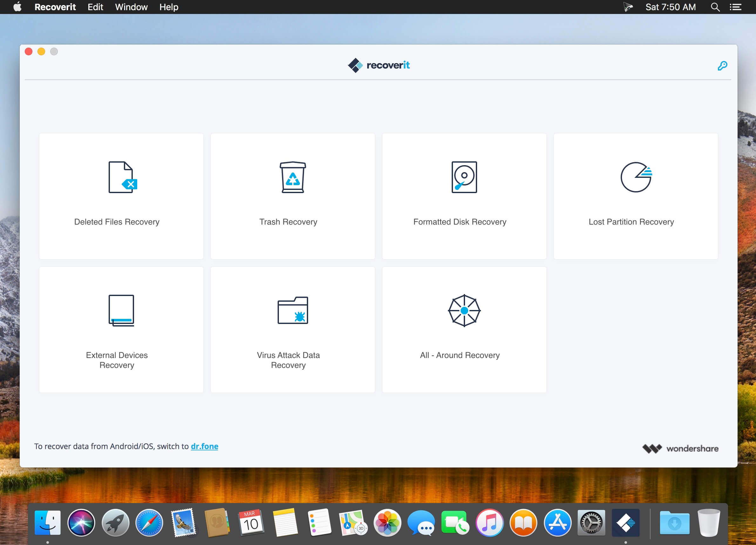Open Safari from the Dock
This screenshot has width=756, height=545.
coord(149,522)
